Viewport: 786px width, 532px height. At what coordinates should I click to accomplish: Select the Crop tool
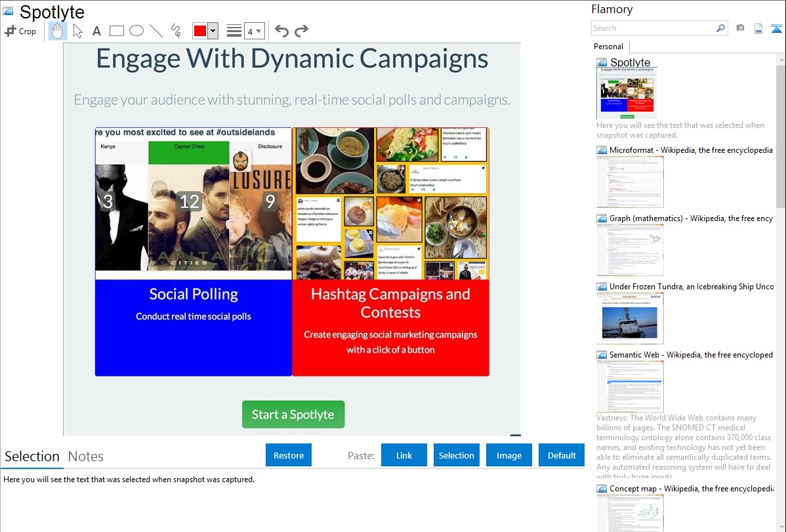tap(20, 31)
